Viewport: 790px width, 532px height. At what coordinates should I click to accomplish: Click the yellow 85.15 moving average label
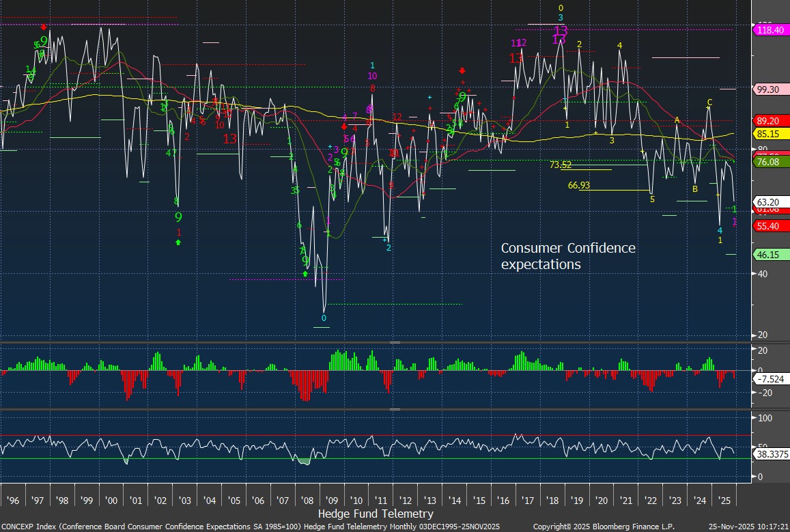click(x=769, y=134)
